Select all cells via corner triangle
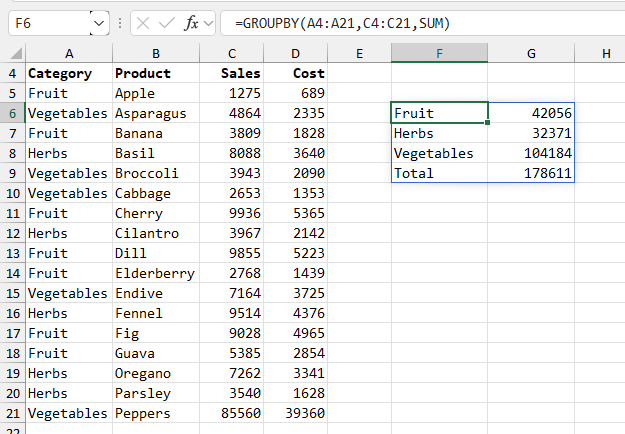625x434 pixels. click(x=16, y=53)
